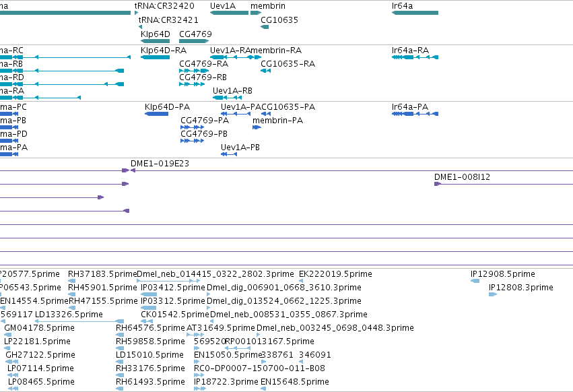Select the CG4769-PA protein glyph

point(192,127)
